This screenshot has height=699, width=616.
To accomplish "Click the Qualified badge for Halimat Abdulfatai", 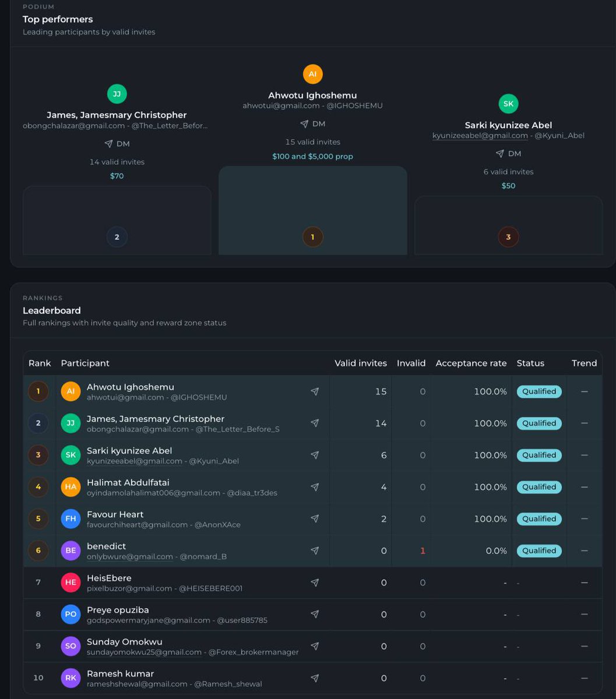I will (539, 487).
